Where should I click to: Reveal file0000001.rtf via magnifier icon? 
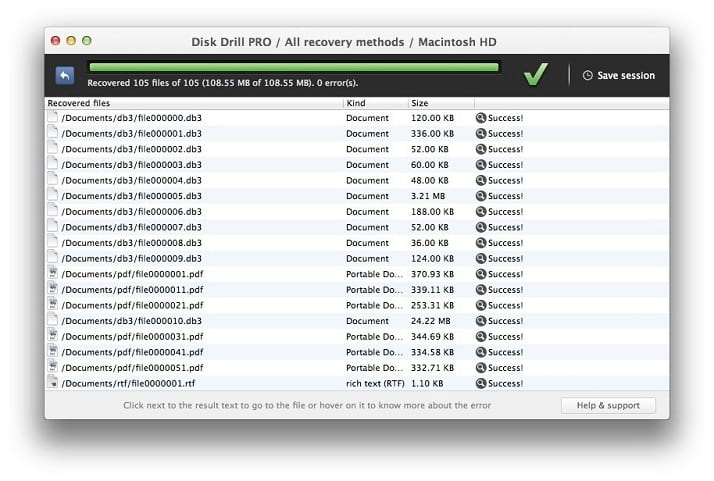coord(481,384)
